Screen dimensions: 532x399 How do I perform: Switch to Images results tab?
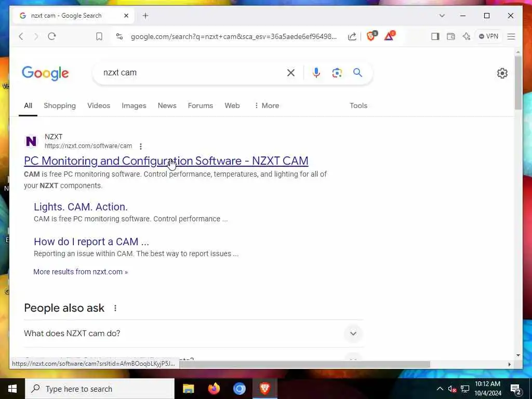pos(134,105)
